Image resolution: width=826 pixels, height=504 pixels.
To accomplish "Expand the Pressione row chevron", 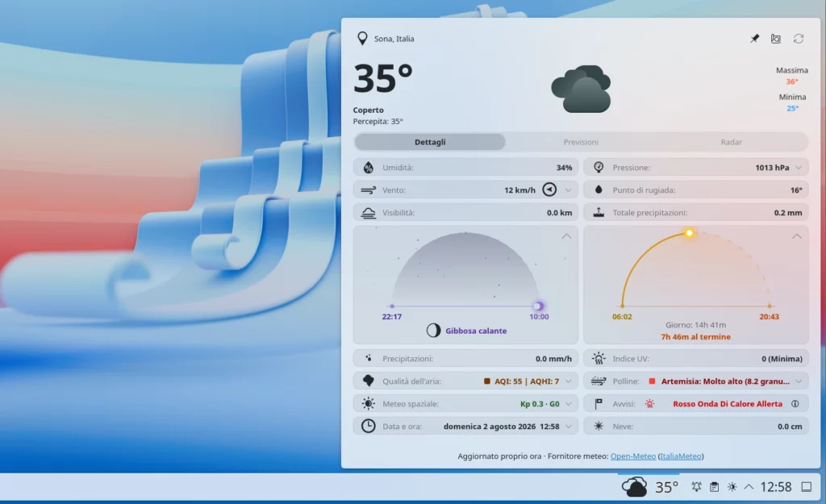I will pos(799,168).
